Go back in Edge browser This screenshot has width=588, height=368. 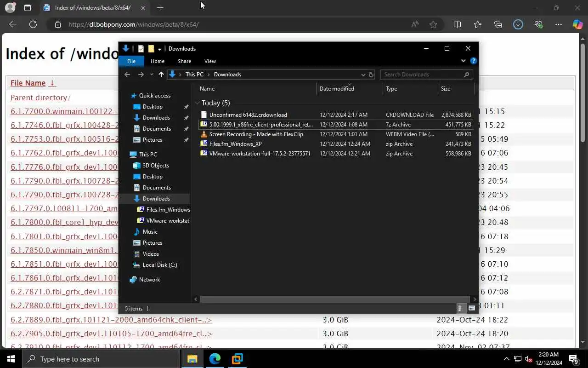click(13, 24)
